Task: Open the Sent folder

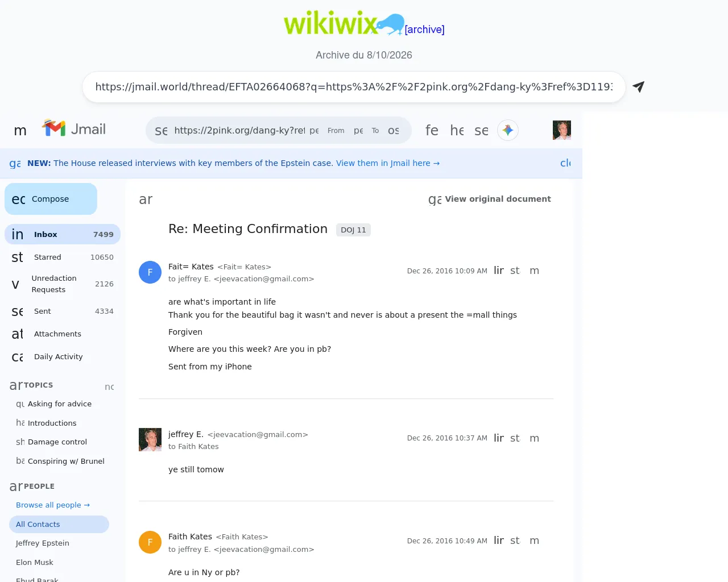Action: click(63, 311)
